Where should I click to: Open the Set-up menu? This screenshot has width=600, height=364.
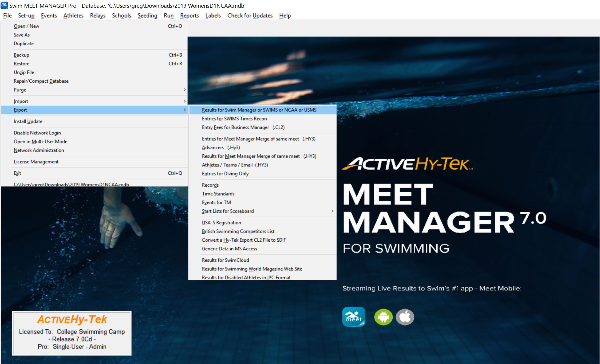pos(26,15)
